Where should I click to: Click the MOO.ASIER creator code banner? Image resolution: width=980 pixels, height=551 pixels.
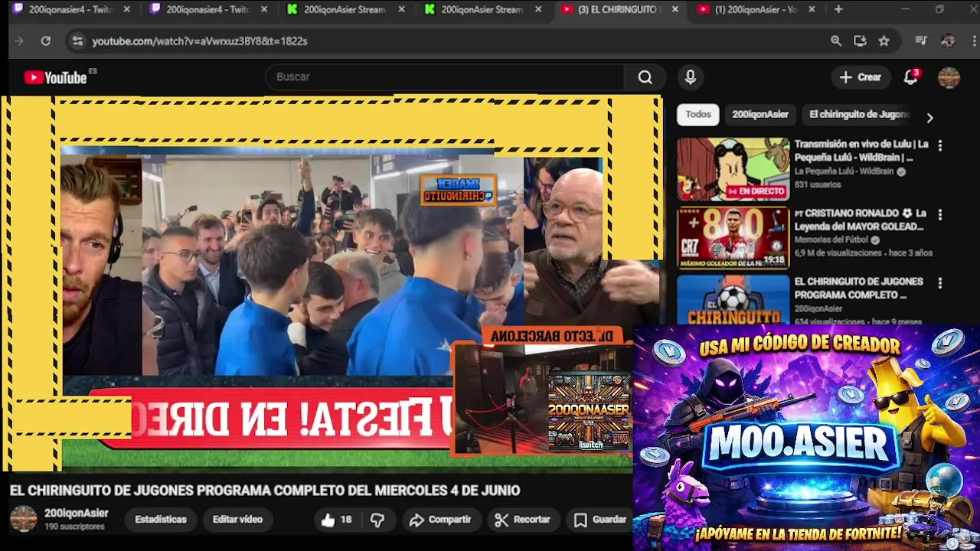point(806,438)
